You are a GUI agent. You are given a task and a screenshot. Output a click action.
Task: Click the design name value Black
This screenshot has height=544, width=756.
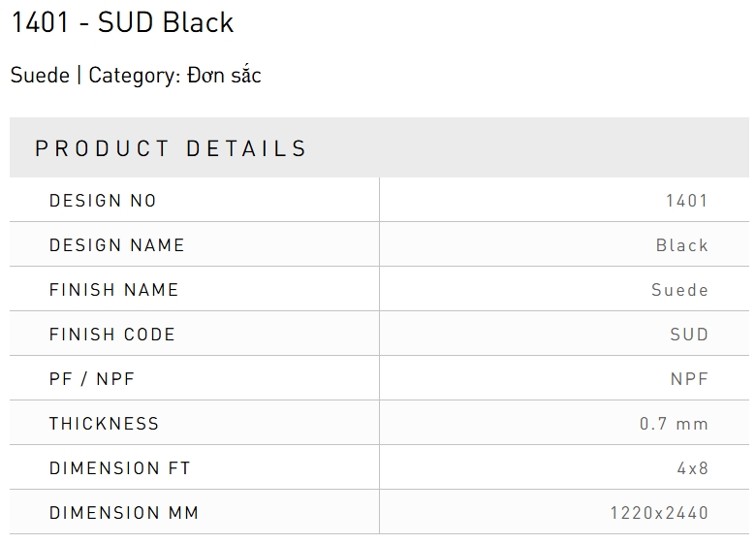click(x=682, y=245)
